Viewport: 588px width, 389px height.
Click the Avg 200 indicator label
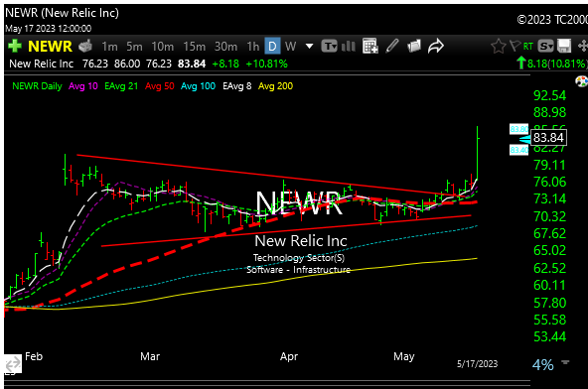(276, 86)
